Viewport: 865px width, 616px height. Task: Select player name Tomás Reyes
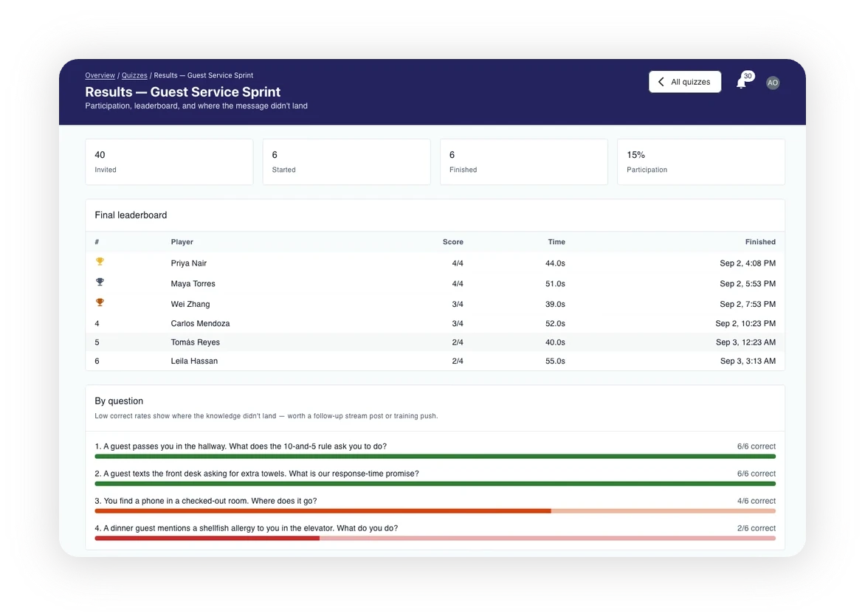pos(196,342)
